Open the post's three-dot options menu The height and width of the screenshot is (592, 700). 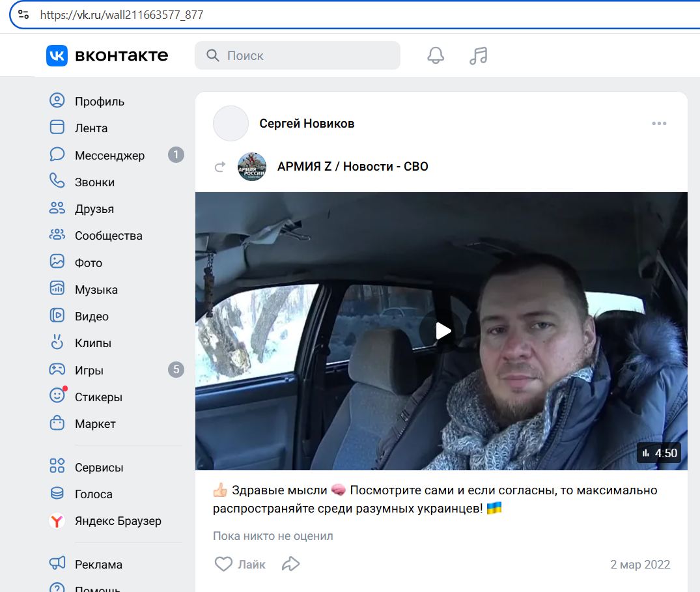659,123
